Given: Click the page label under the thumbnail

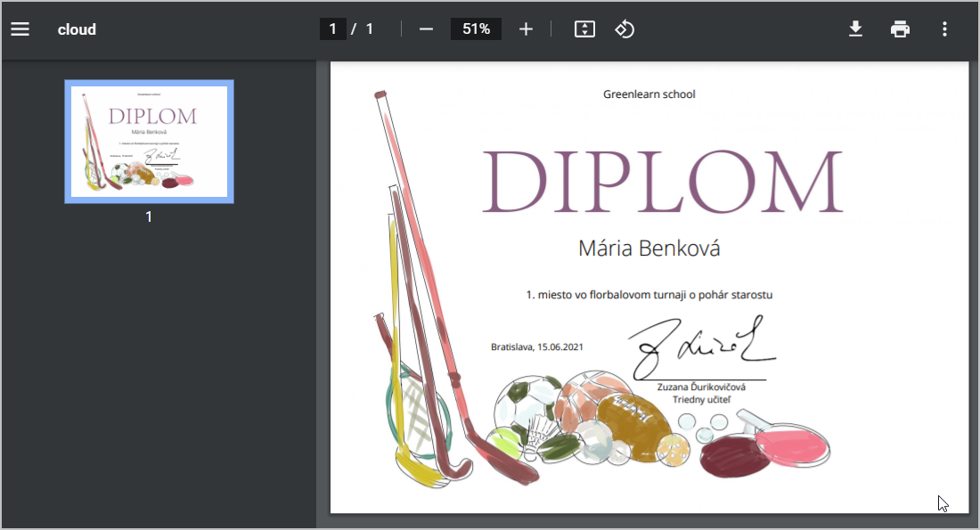Looking at the screenshot, I should [149, 216].
